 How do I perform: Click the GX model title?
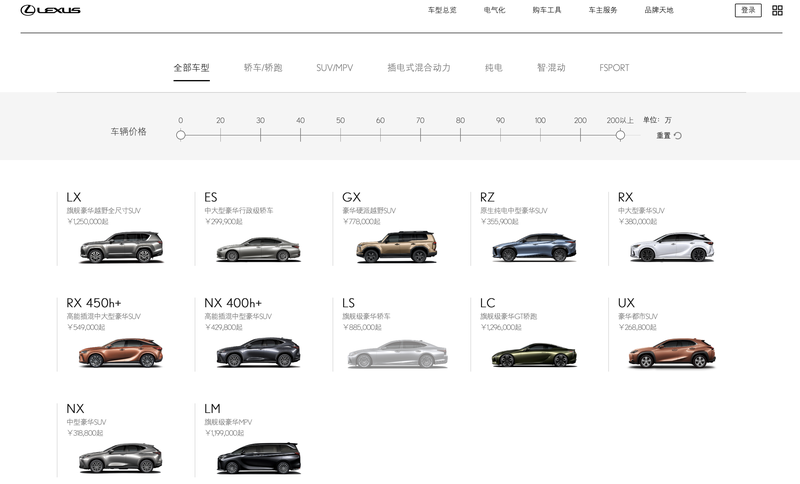352,197
